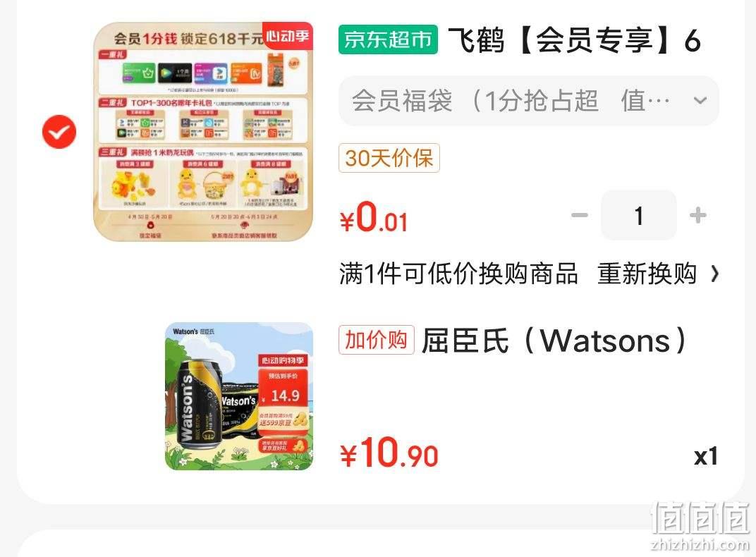Image resolution: width=756 pixels, height=557 pixels.
Task: Tap the 满1件可低价换购商品 promotion text
Action: coord(458,274)
